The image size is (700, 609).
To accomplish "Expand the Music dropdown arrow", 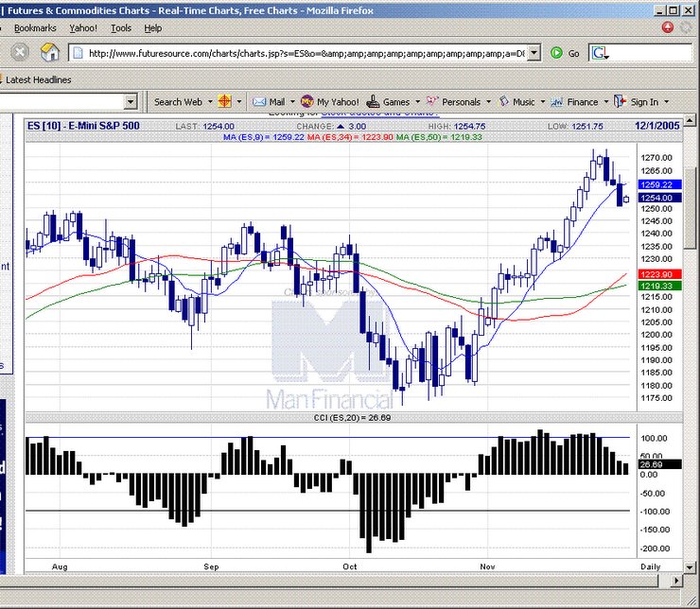I will [x=543, y=102].
